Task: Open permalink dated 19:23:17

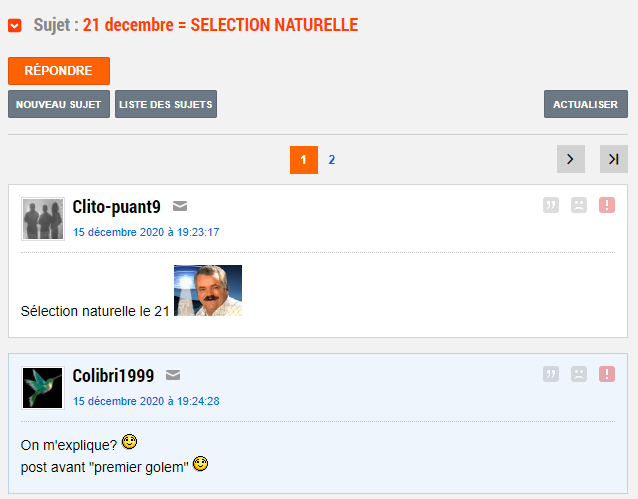Action: coord(146,232)
